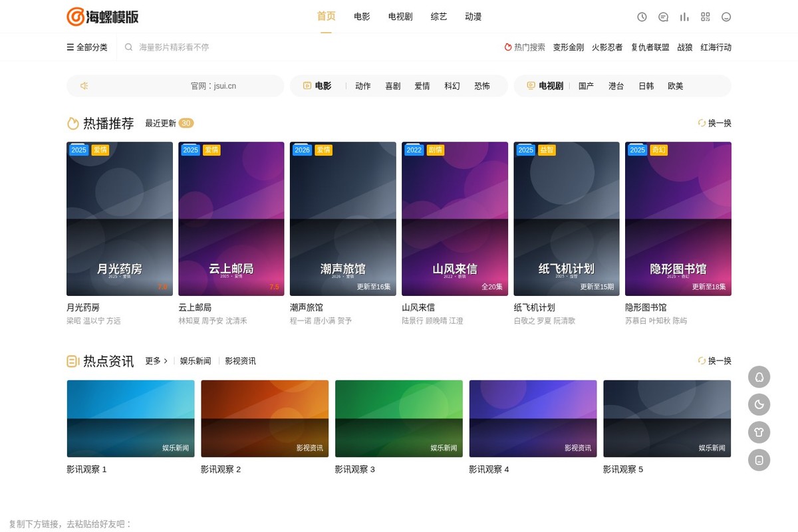Open the mobile phone floating button
This screenshot has height=532, width=798.
[759, 460]
